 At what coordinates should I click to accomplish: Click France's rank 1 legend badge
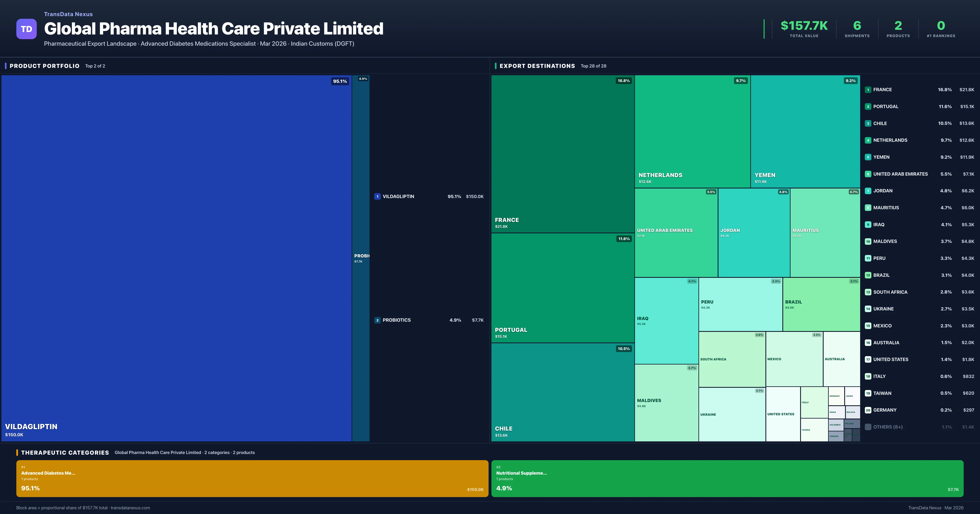(x=868, y=90)
